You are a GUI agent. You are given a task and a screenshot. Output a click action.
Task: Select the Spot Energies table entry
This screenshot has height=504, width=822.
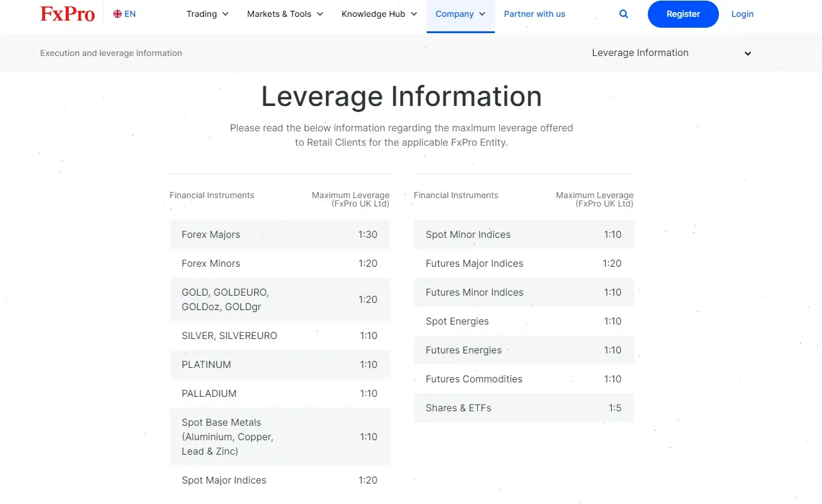tap(523, 321)
